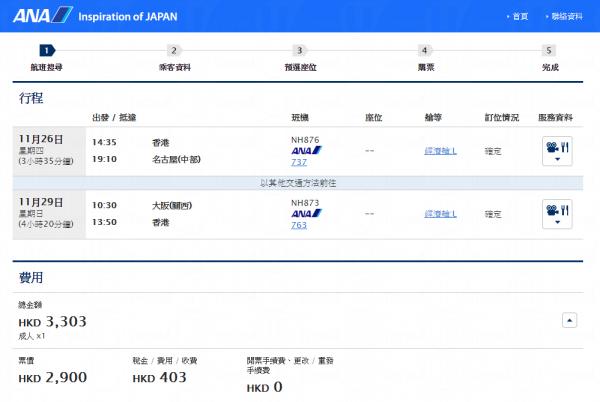600x402 pixels.
Task: Open cabin class link for flight NH876
Action: pyautogui.click(x=440, y=151)
